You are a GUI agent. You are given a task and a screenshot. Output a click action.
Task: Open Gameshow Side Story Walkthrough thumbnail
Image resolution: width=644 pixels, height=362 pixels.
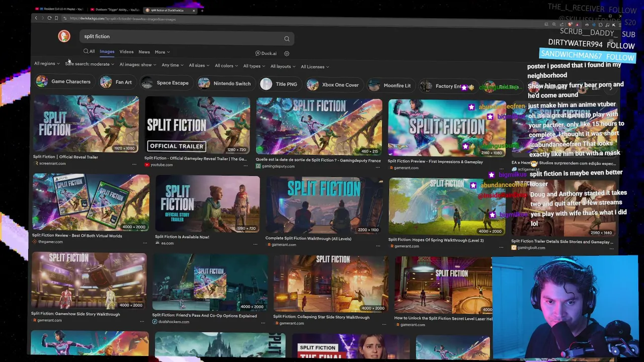[89, 281]
